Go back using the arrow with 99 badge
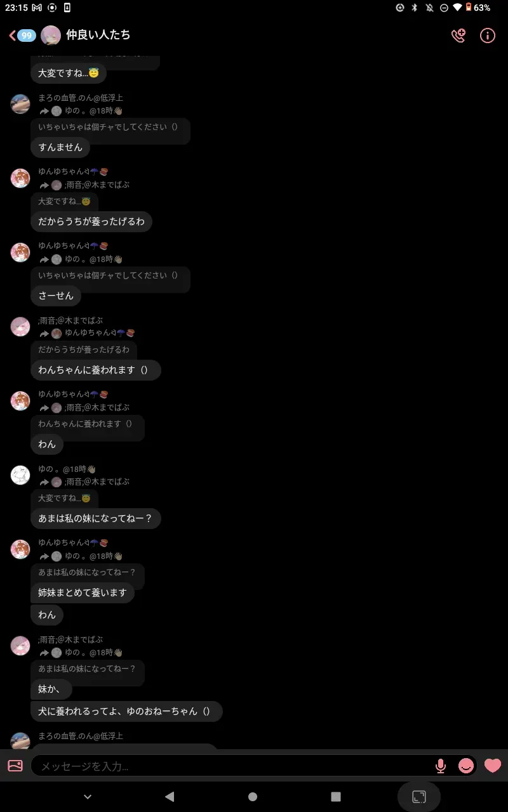508x812 pixels. click(22, 36)
